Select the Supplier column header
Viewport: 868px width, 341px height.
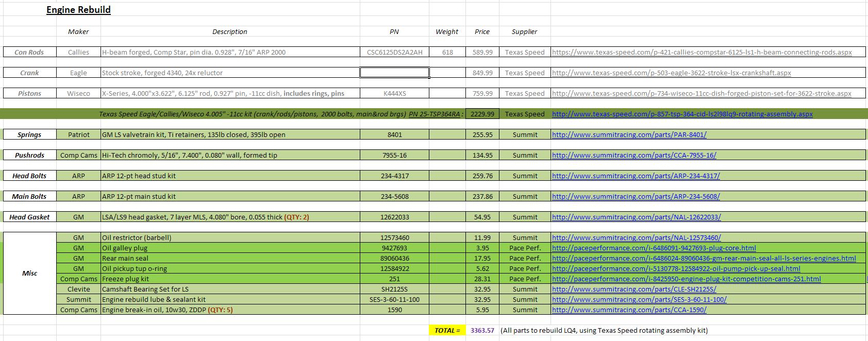pyautogui.click(x=525, y=31)
